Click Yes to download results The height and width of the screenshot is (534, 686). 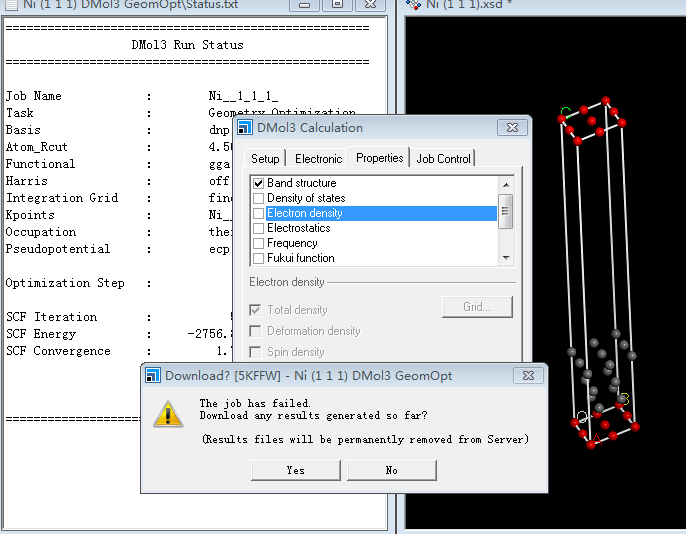(296, 470)
